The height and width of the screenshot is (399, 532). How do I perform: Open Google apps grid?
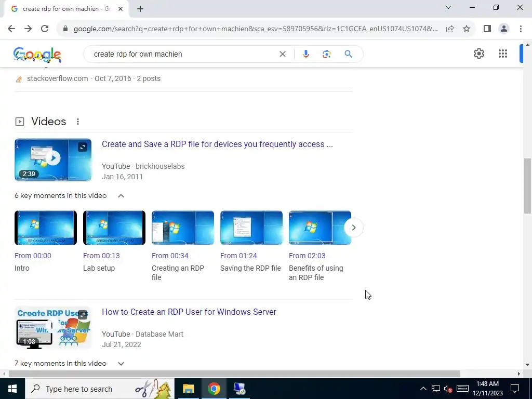(x=503, y=54)
